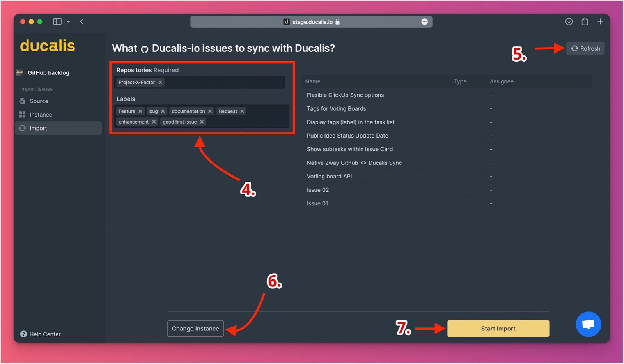The image size is (624, 364).
Task: Click the Assignee column header
Action: (x=502, y=81)
